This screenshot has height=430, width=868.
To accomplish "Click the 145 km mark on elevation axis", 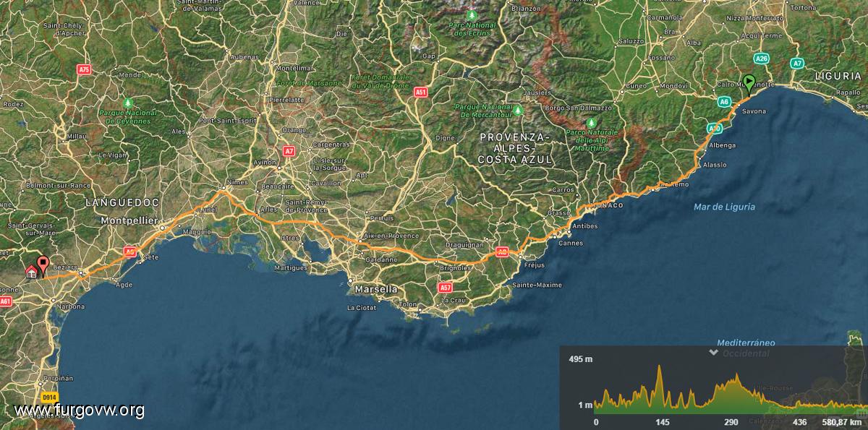I will click(x=662, y=422).
